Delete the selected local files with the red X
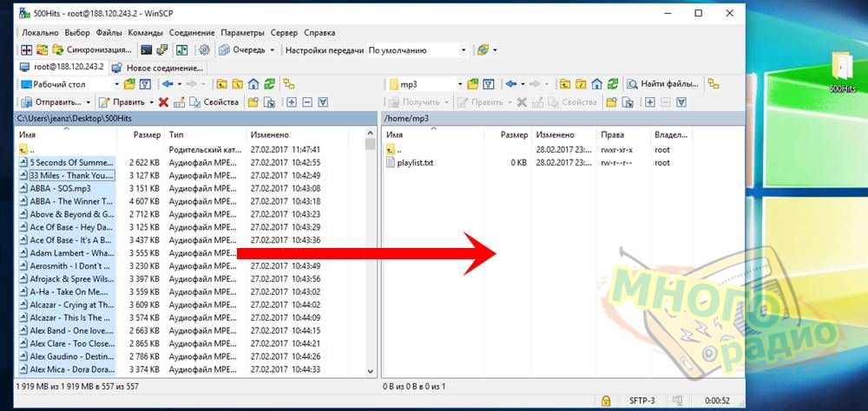 click(x=163, y=102)
